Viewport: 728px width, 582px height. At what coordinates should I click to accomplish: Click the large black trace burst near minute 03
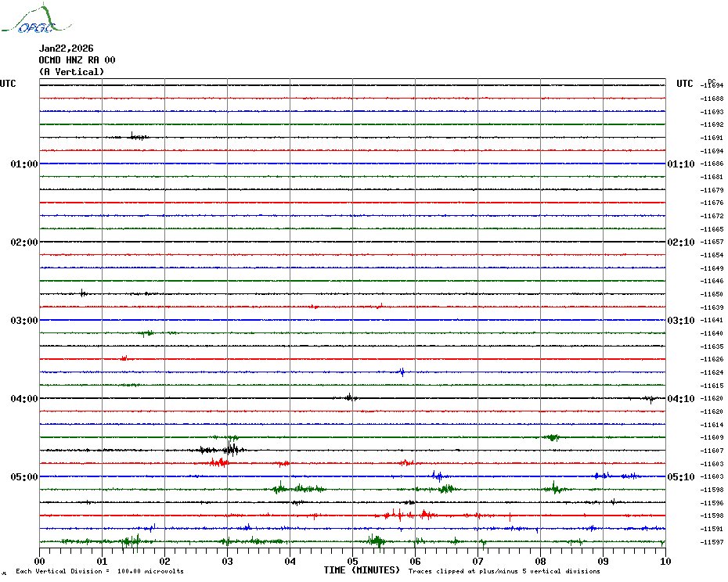229,449
